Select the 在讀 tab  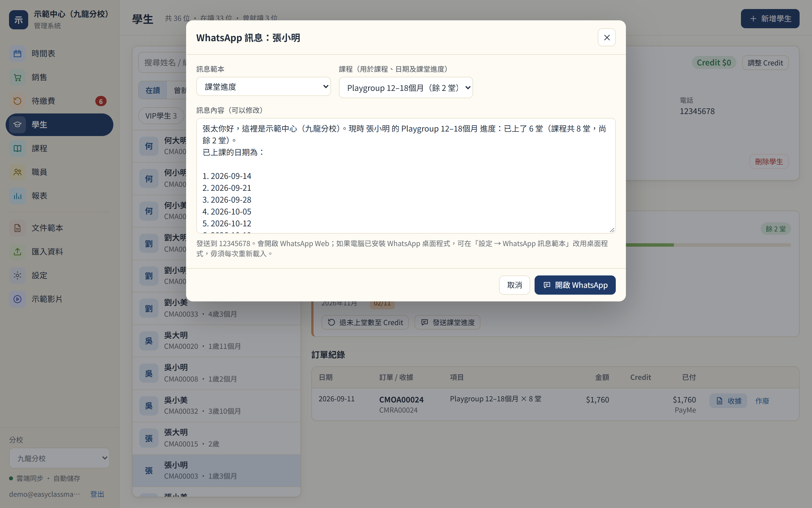[153, 90]
